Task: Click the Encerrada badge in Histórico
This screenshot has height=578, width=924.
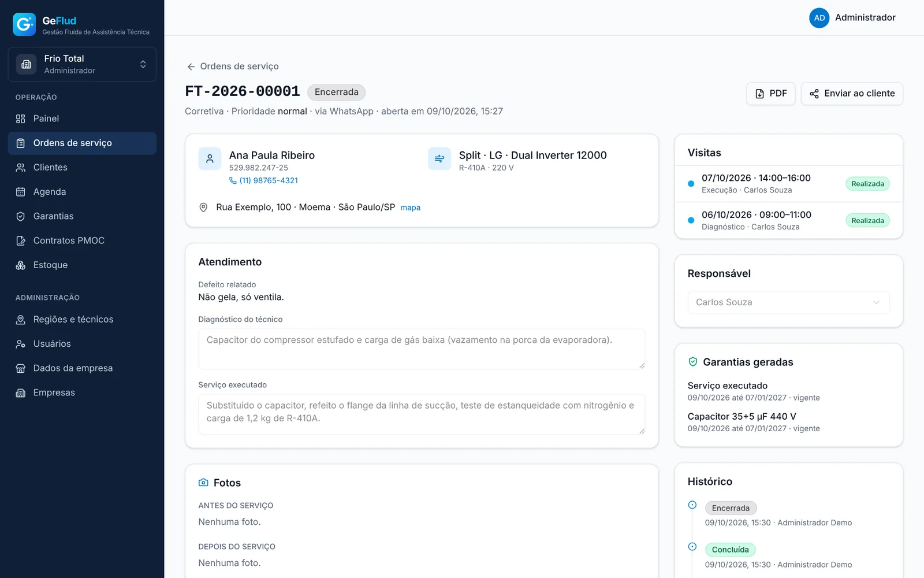Action: pyautogui.click(x=731, y=508)
